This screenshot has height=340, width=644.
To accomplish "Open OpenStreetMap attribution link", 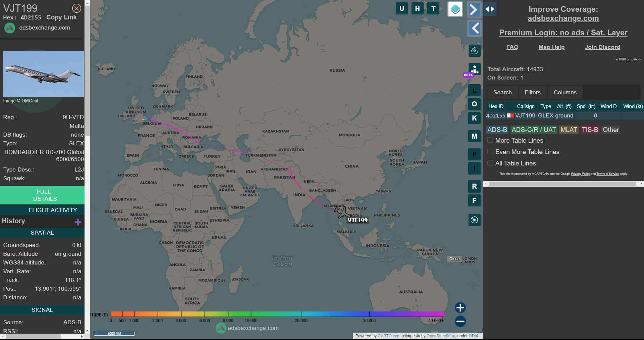I will (441, 336).
